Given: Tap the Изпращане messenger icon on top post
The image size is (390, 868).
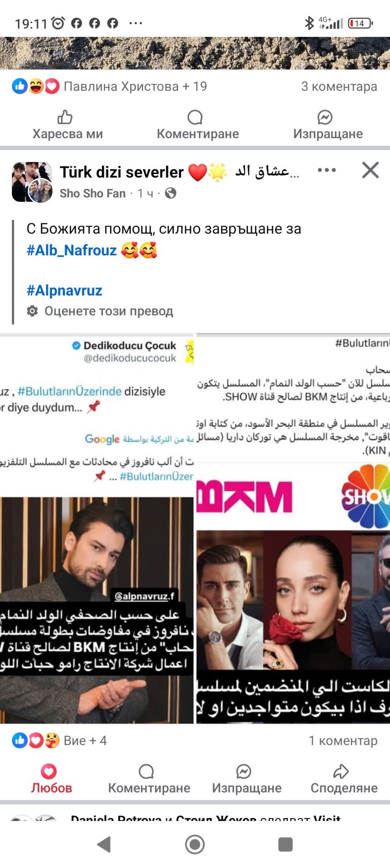Looking at the screenshot, I should tap(325, 117).
